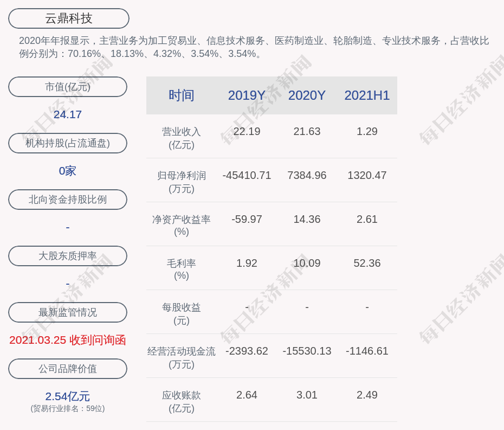Viewport: 504px width, 430px height.
Task: Click the 2.64 receivables cell
Action: pos(247,395)
